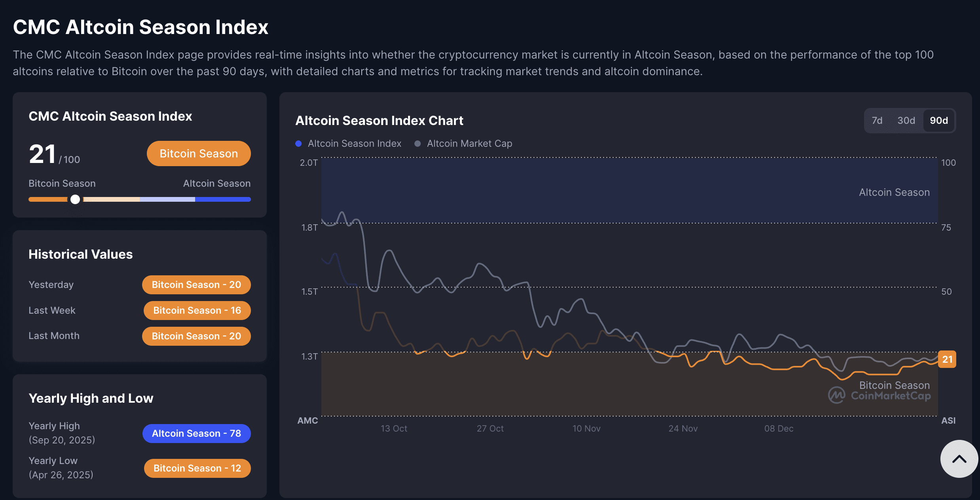This screenshot has width=980, height=500.
Task: Switch chart range to 7d
Action: pyautogui.click(x=877, y=121)
